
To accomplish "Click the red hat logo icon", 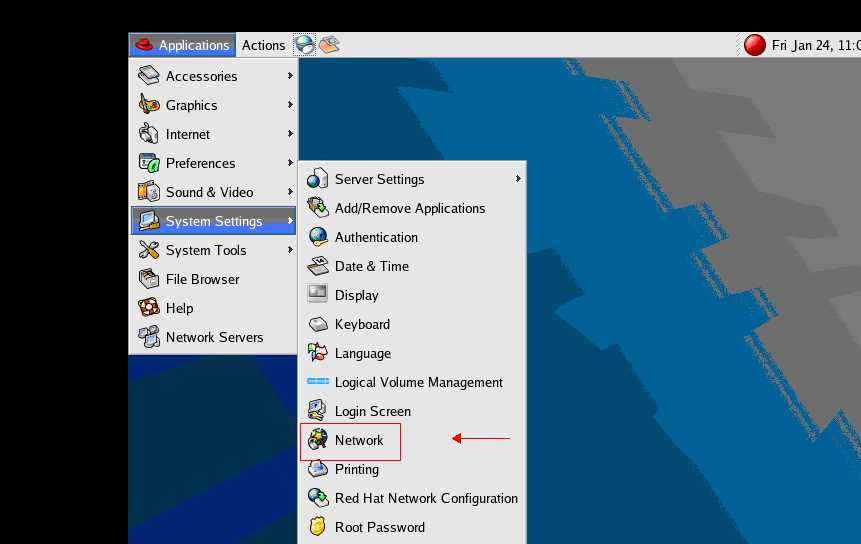I will [144, 45].
